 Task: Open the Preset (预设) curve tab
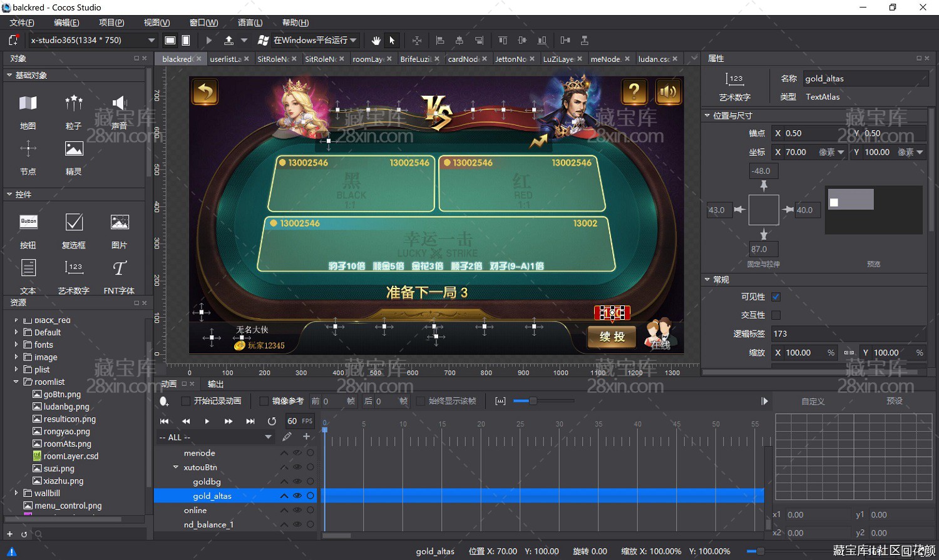895,401
